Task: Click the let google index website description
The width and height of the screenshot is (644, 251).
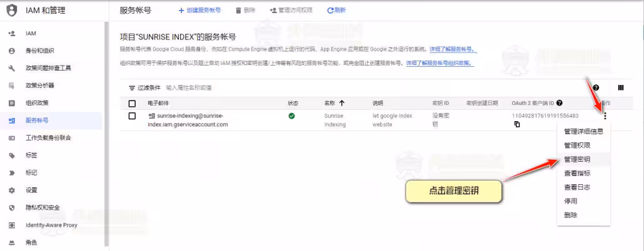Action: click(392, 120)
